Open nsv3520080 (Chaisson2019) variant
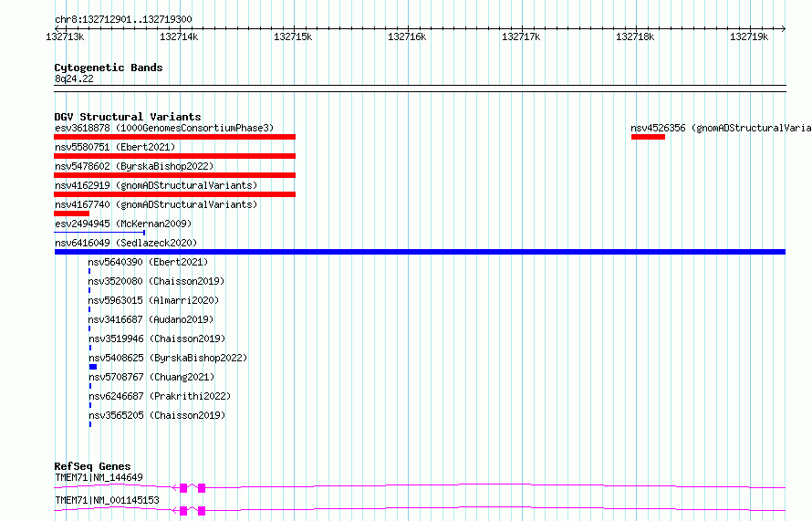 (x=156, y=281)
